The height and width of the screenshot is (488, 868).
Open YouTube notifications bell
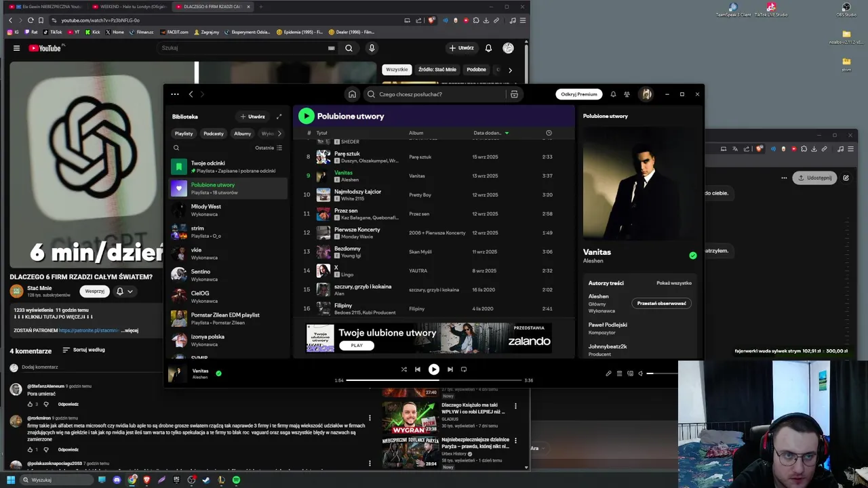tap(488, 48)
